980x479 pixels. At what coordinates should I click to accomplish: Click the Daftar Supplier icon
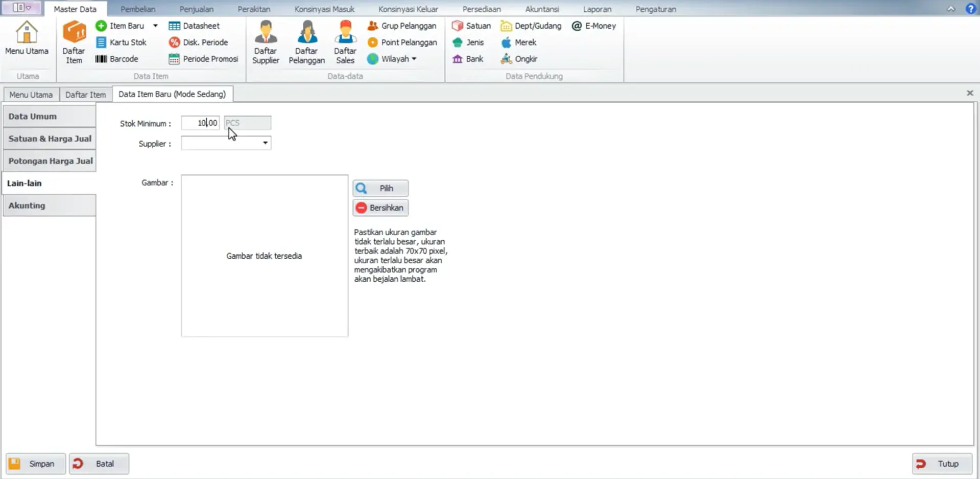[x=266, y=42]
